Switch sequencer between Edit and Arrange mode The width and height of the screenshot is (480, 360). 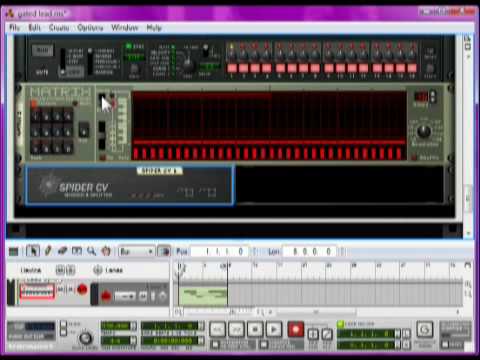pyautogui.click(x=13, y=251)
